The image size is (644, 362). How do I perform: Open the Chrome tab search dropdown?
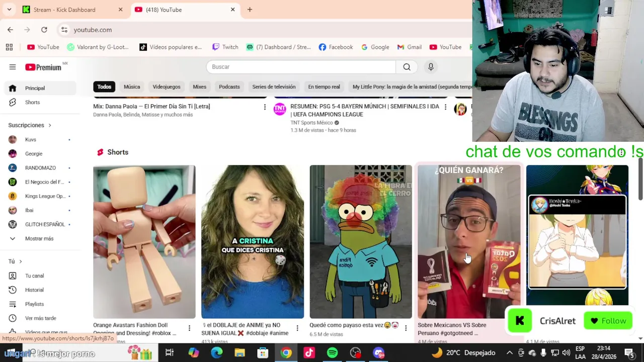click(9, 10)
